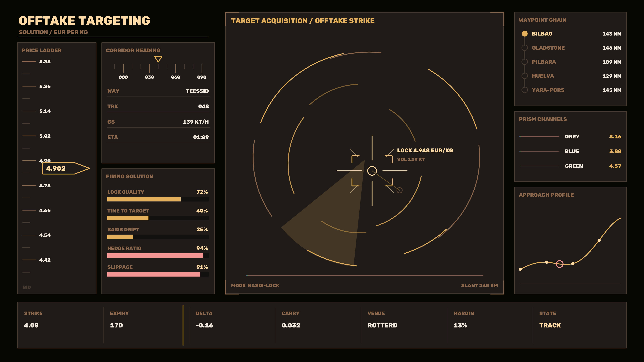Click the State value TRACK
The height and width of the screenshot is (362, 644).
[550, 325]
